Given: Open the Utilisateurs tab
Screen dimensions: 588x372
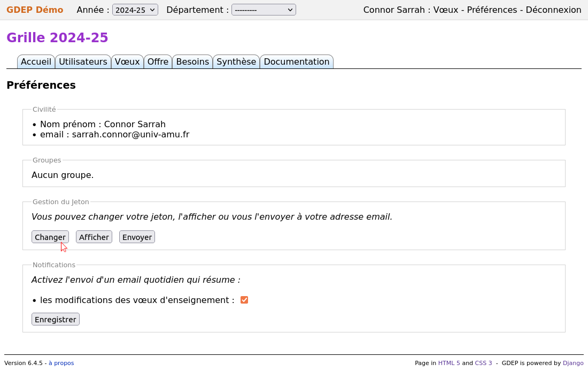Looking at the screenshot, I should point(83,61).
